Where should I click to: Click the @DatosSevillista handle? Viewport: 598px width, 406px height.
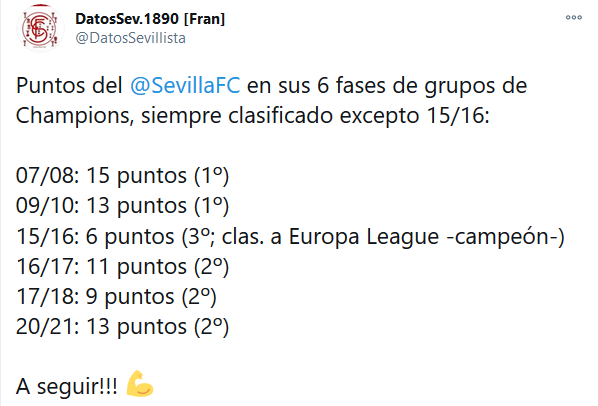[x=130, y=38]
